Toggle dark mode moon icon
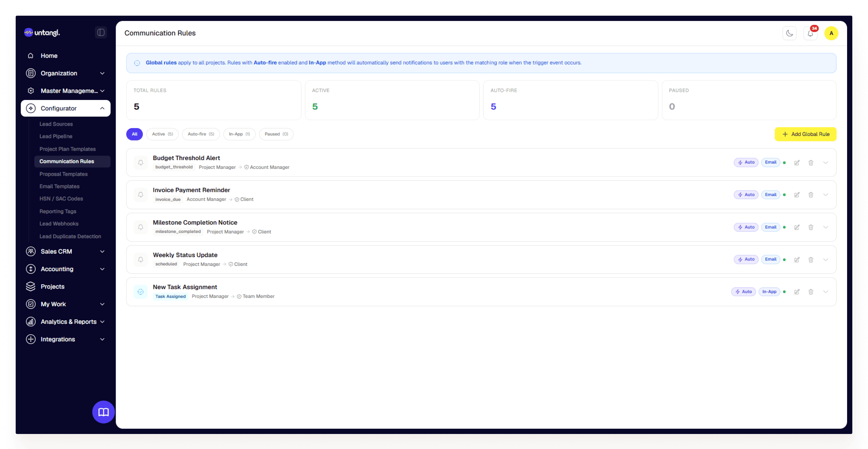 point(789,33)
